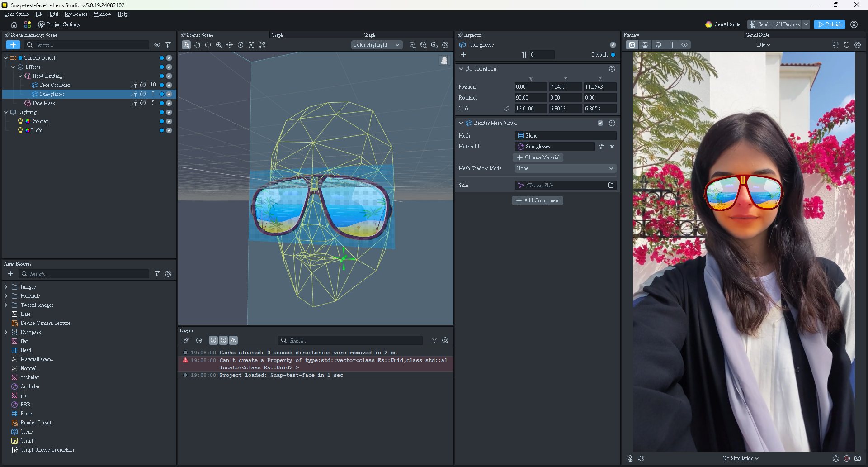Open the No Simulation dropdown

click(741, 458)
